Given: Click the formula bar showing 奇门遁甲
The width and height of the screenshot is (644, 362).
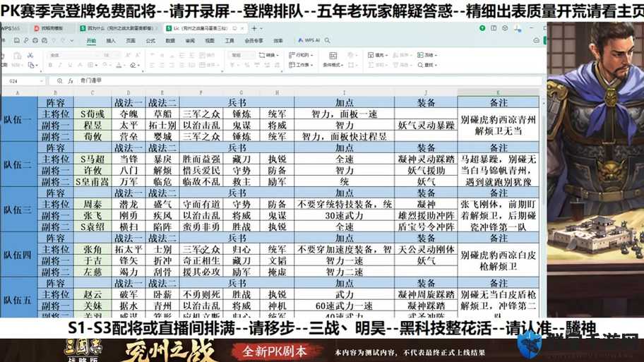Looking at the screenshot, I should [x=310, y=81].
